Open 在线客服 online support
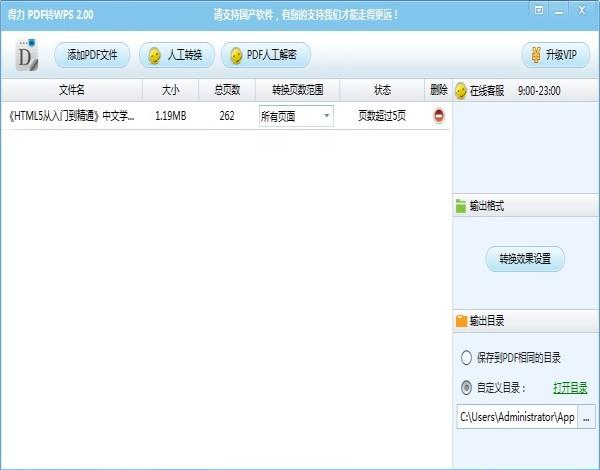Viewport: 600px width, 470px height. coord(487,91)
